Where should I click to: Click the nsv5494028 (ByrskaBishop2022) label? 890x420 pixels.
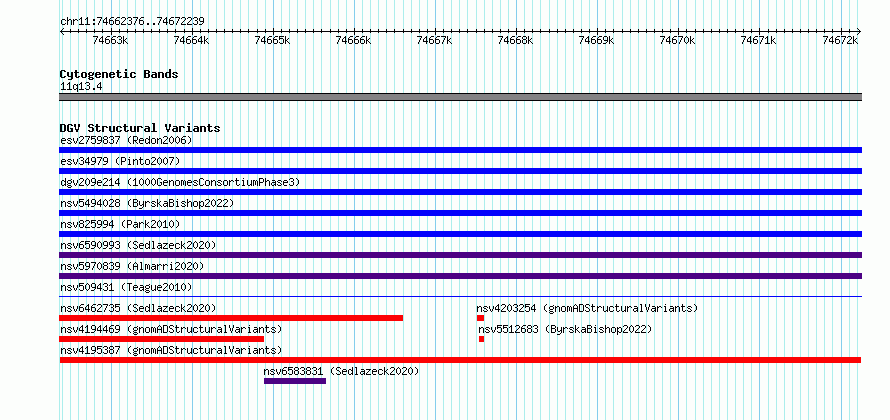[x=147, y=203]
